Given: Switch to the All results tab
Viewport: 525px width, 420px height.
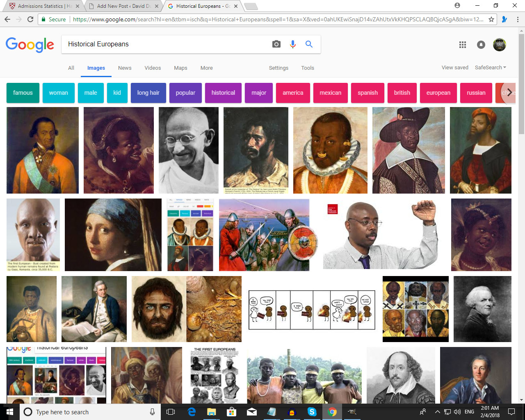Looking at the screenshot, I should pos(71,68).
